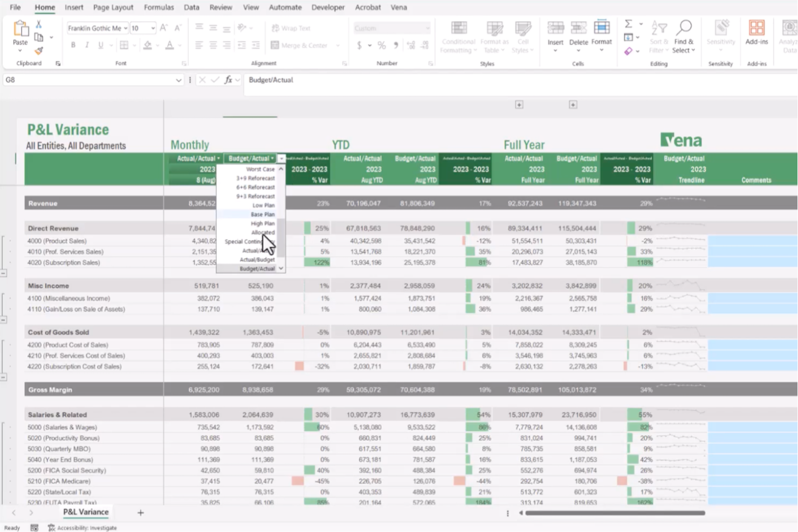
Task: Expand column group above YTD section
Action: [519, 105]
